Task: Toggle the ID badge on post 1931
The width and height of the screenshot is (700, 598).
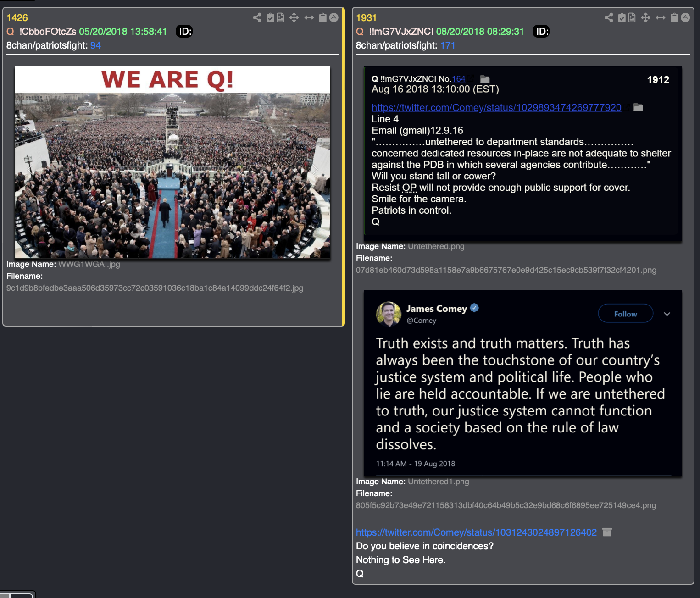Action: point(541,32)
